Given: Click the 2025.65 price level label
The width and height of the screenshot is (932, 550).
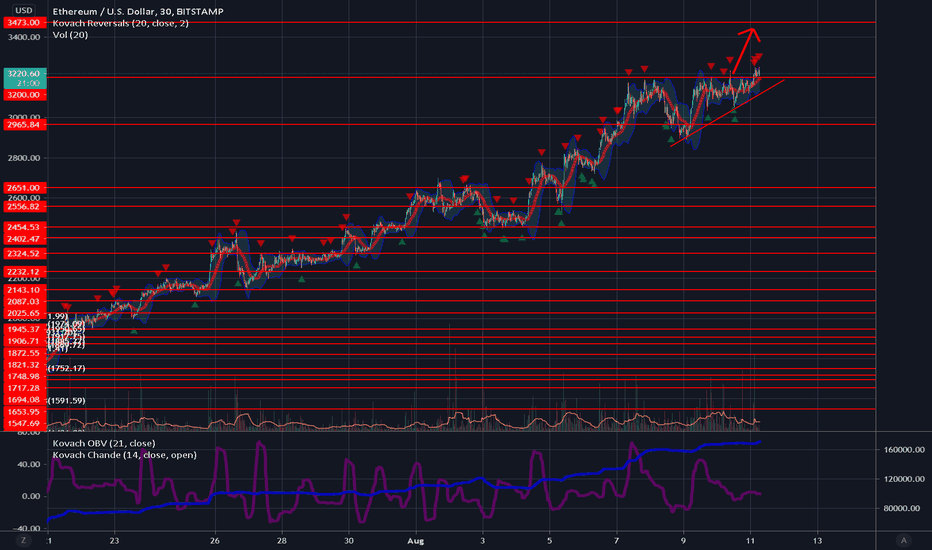Looking at the screenshot, I should [24, 313].
